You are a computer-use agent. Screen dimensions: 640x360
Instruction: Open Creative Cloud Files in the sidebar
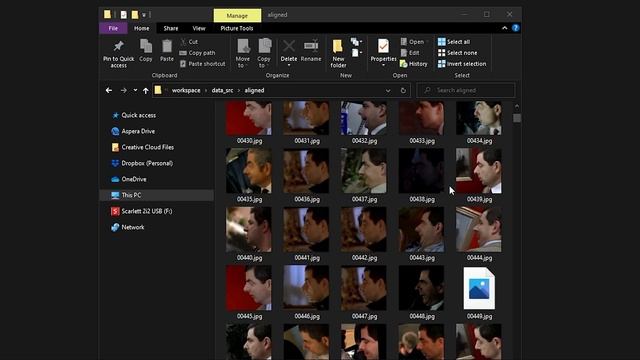coord(143,147)
